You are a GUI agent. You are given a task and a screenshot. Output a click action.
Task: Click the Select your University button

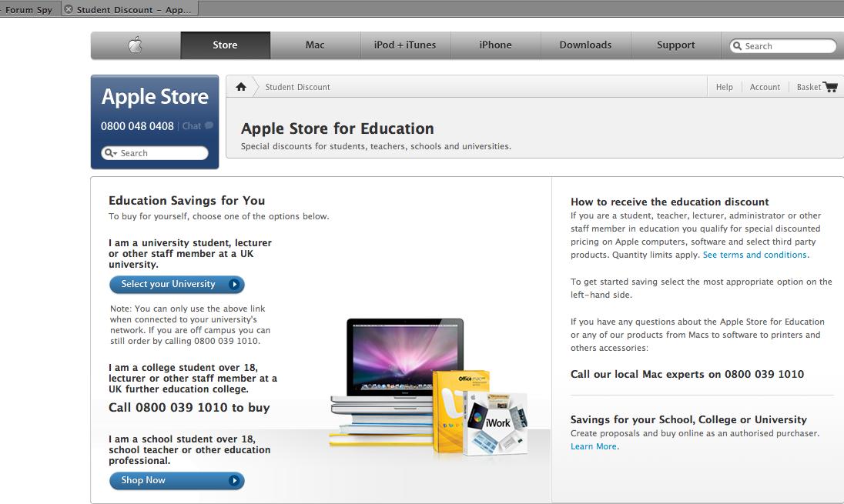tap(176, 284)
